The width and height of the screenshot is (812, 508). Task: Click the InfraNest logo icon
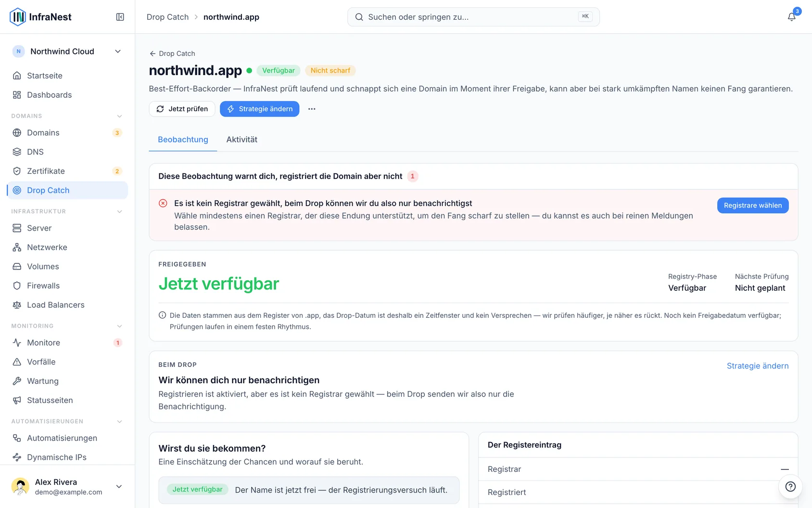(x=18, y=17)
